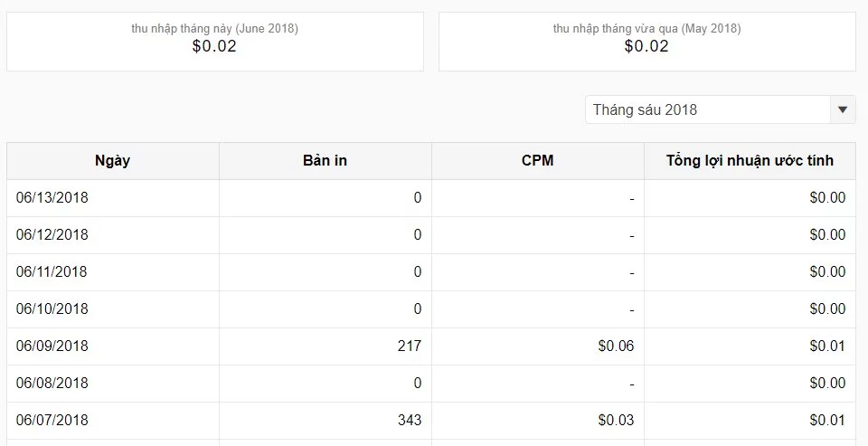The height and width of the screenshot is (446, 868).
Task: Click the May 2018 income card
Action: point(646,42)
